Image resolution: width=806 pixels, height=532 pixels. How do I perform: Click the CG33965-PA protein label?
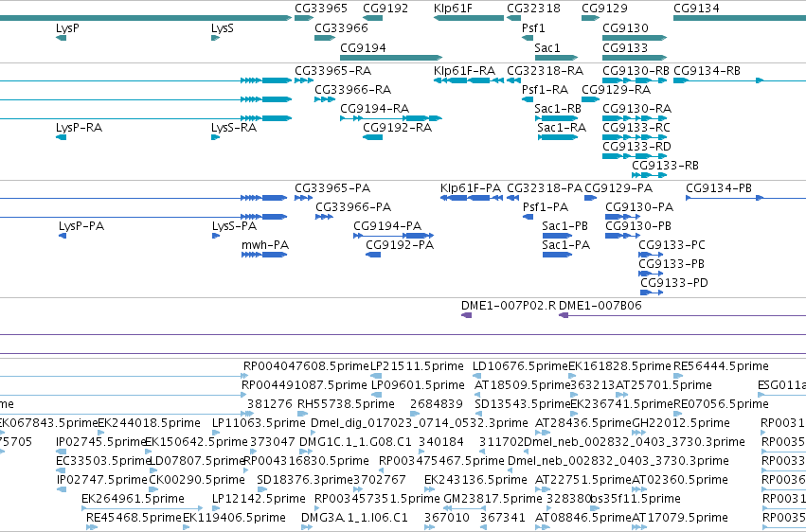click(x=332, y=188)
